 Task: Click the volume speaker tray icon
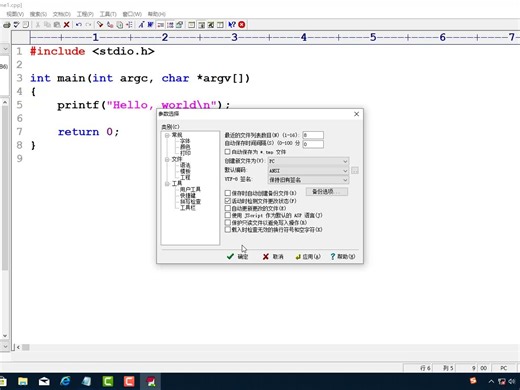pyautogui.click(x=511, y=381)
